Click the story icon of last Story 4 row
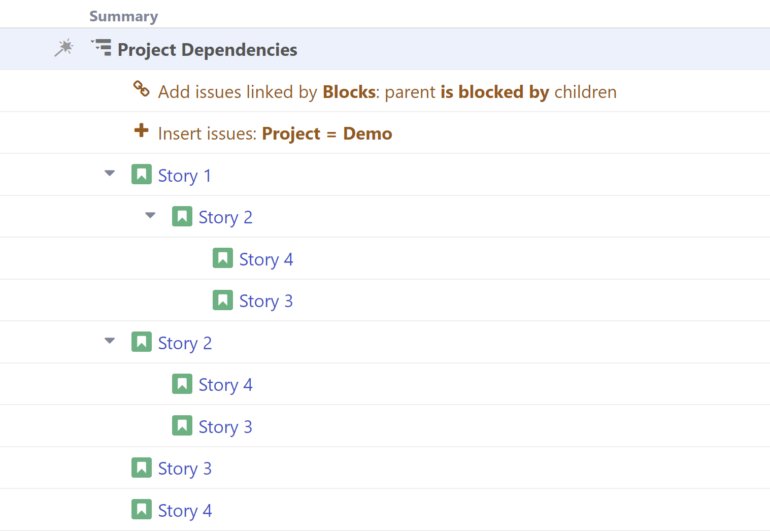This screenshot has width=770, height=532. click(x=141, y=509)
